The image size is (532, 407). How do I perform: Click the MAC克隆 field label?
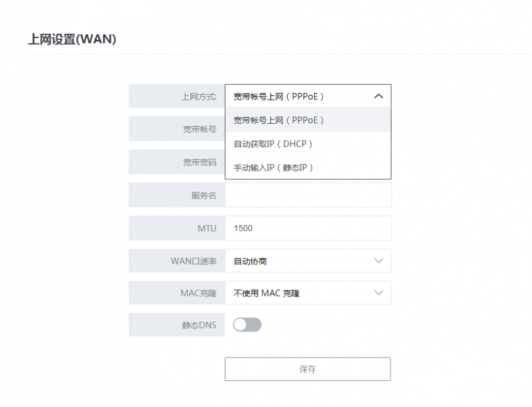198,293
